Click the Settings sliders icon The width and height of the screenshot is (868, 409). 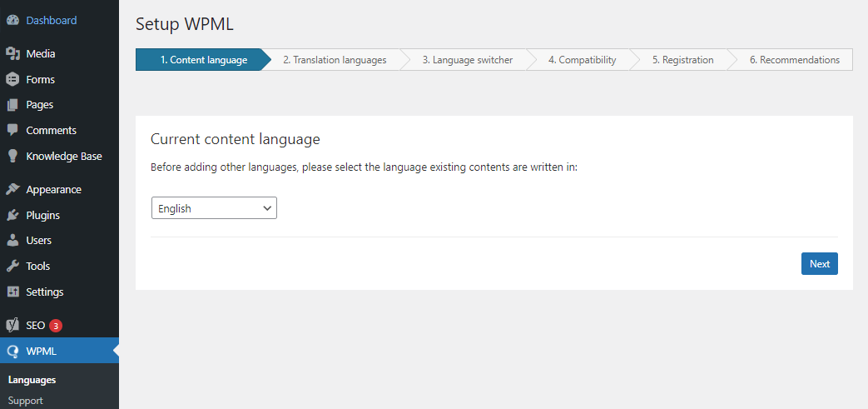click(x=12, y=292)
